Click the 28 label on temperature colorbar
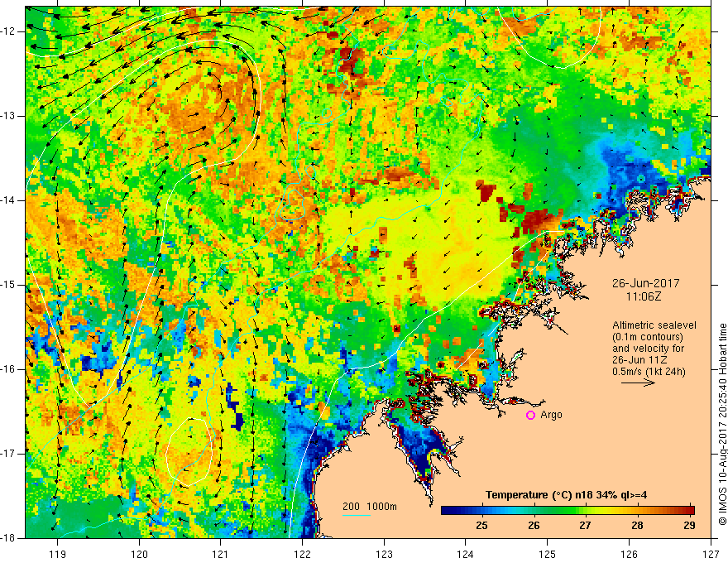 pyautogui.click(x=637, y=526)
